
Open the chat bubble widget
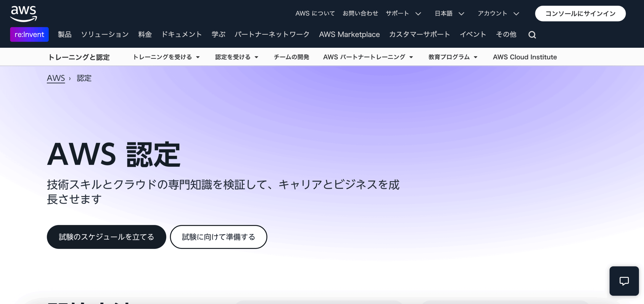pos(624,281)
